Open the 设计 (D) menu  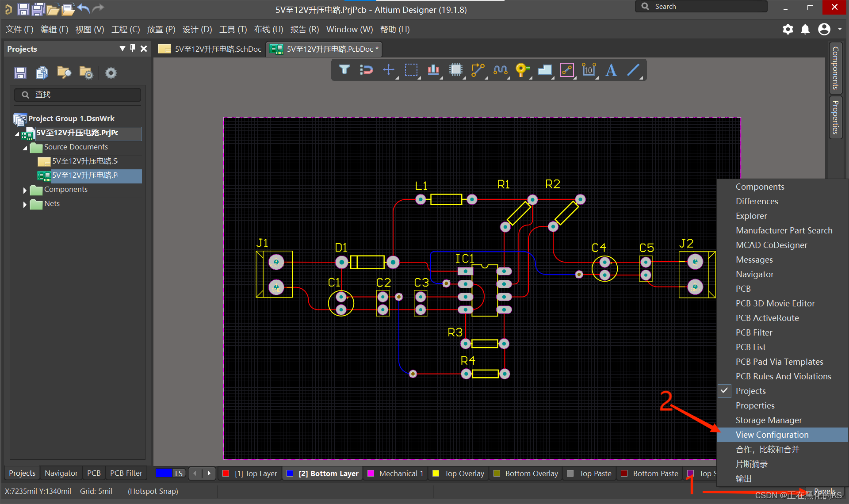197,30
